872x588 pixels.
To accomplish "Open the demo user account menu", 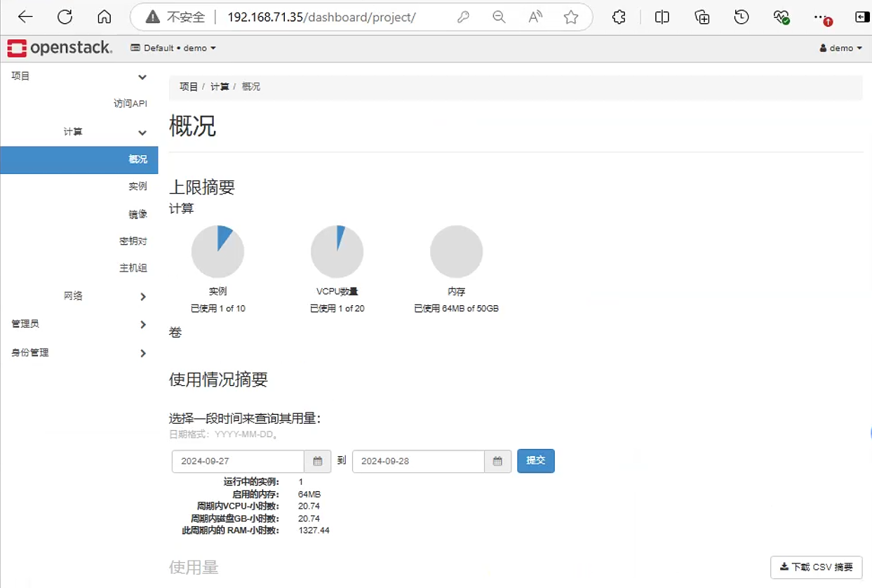I will pyautogui.click(x=840, y=48).
